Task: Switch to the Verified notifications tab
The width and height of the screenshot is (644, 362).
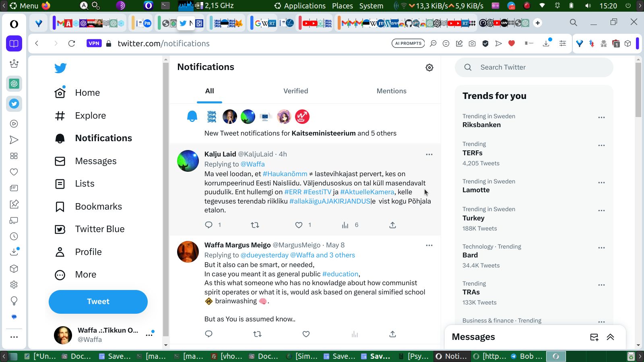Action: click(x=296, y=91)
